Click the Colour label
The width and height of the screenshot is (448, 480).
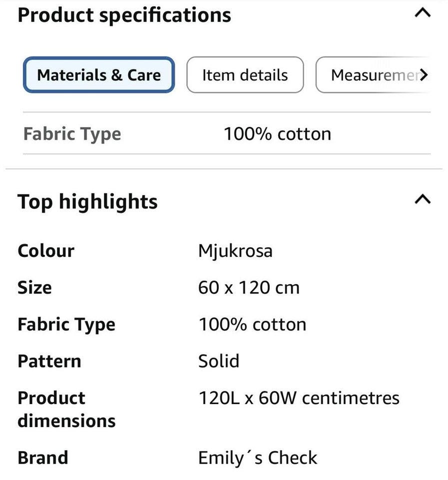coord(46,250)
